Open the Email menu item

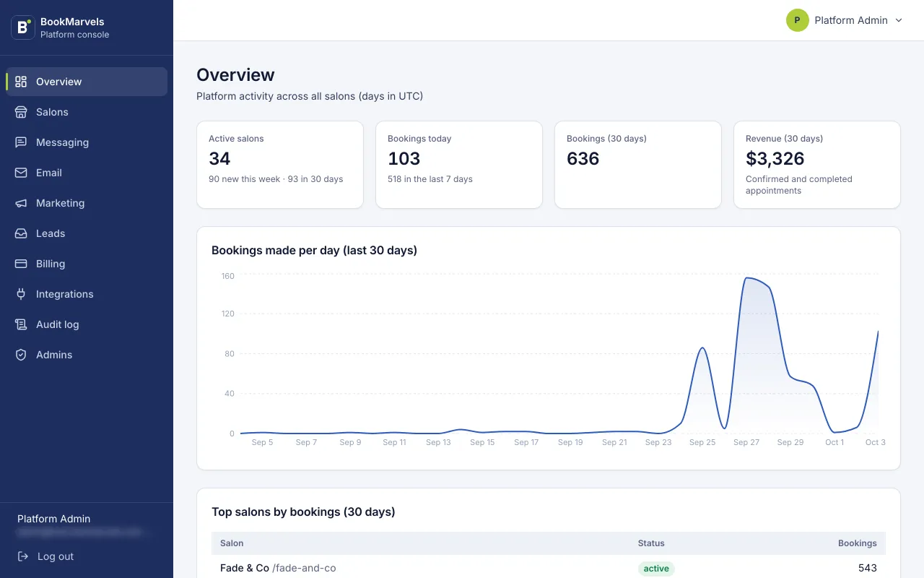coord(87,173)
